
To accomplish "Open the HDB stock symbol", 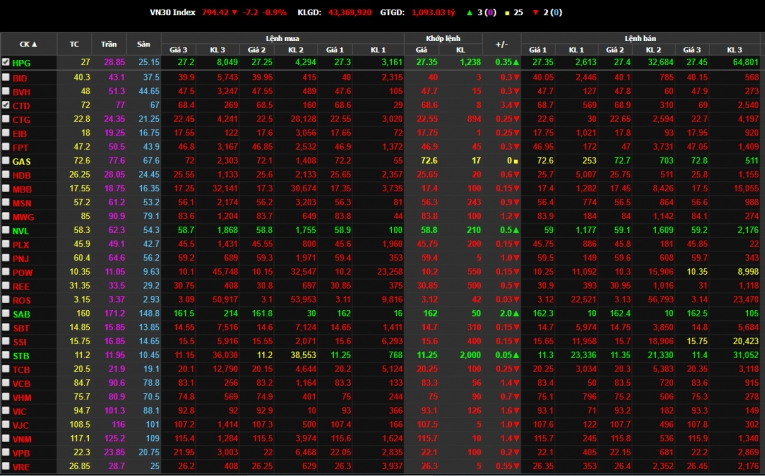I will [21, 175].
